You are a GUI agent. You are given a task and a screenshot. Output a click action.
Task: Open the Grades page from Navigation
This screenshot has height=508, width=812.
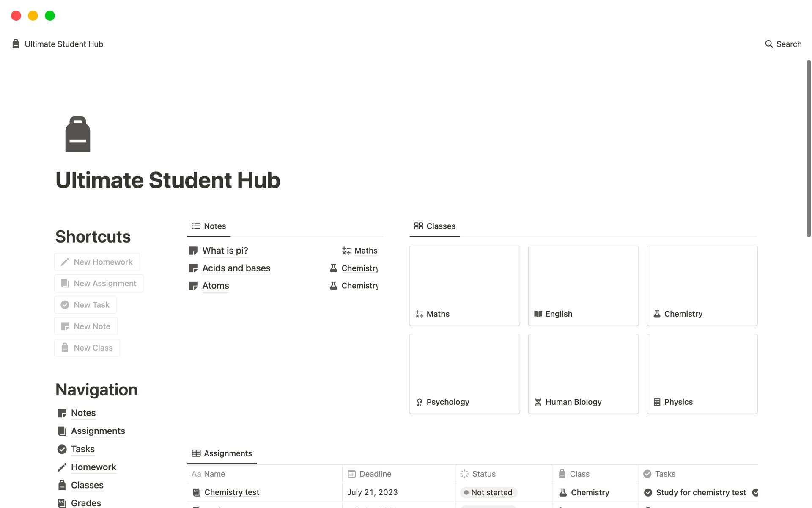[86, 503]
